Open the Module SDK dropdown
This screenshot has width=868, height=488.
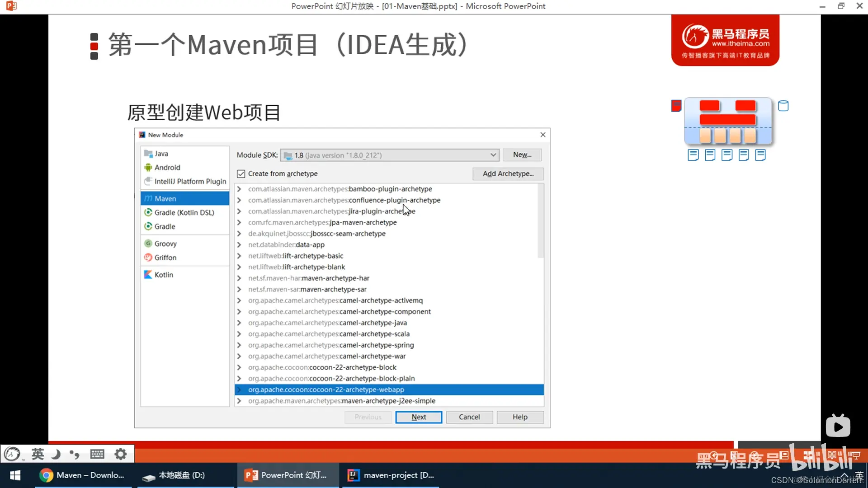[493, 155]
